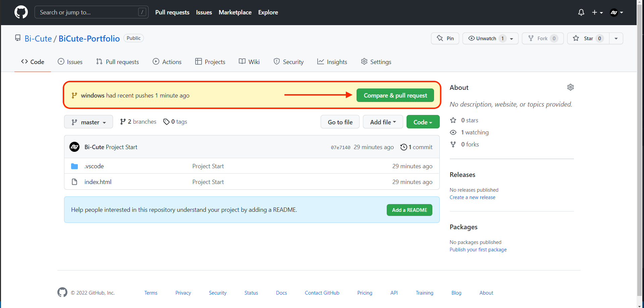Click the Bi-Cute commit author avatar
The height and width of the screenshot is (308, 644).
[x=74, y=147]
